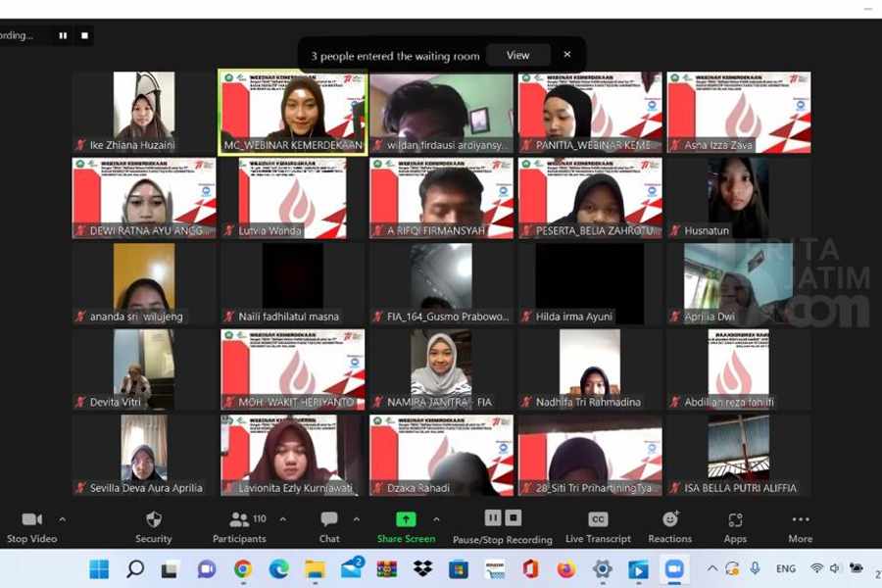
Task: Show hidden system tray icons
Action: pyautogui.click(x=712, y=568)
